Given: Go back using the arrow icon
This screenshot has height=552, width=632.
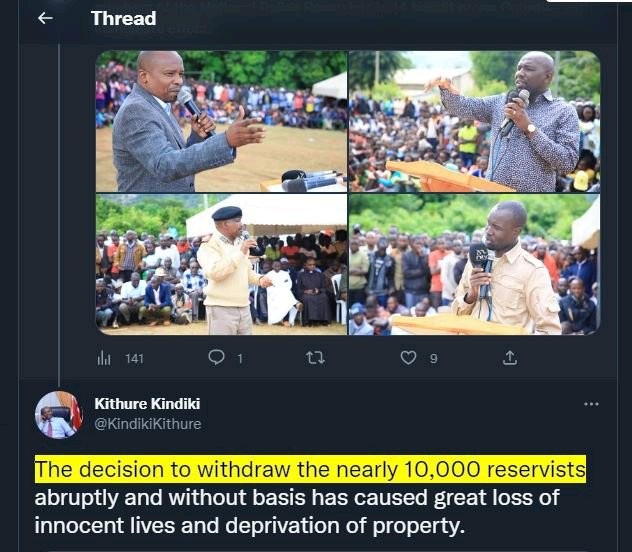Looking at the screenshot, I should (x=45, y=18).
